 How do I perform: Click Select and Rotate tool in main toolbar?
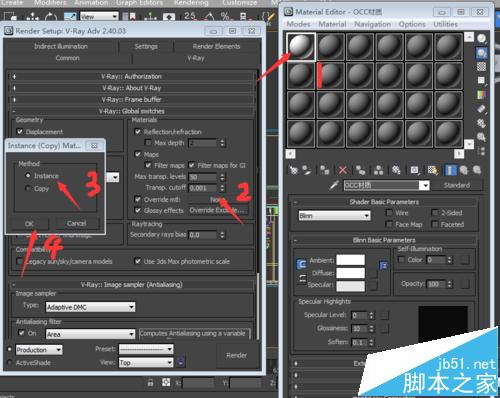(x=51, y=16)
